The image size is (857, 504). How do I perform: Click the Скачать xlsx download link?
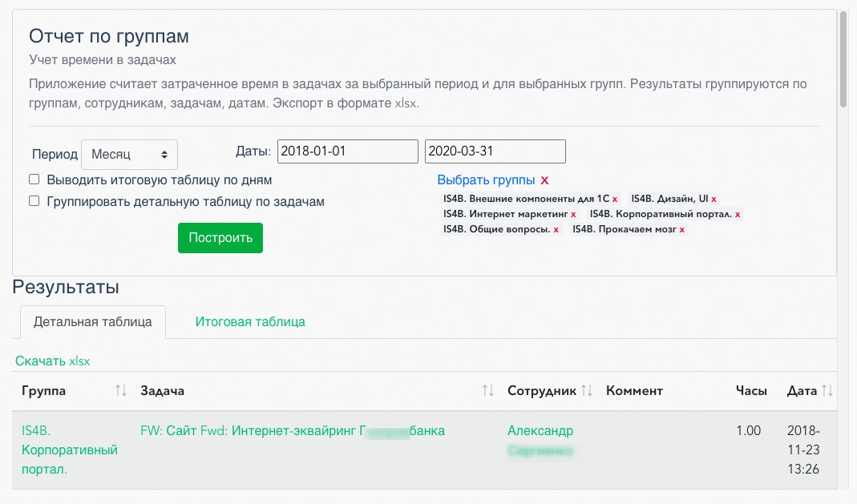pos(53,361)
